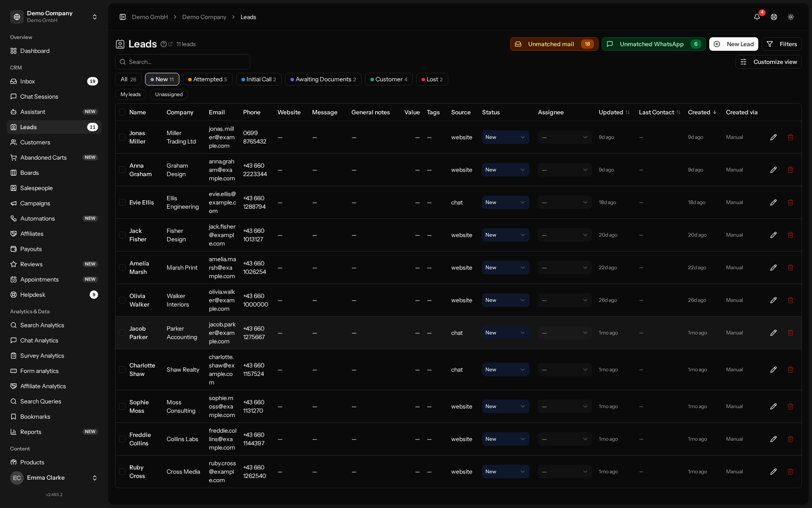
Task: Toggle the select-all checkbox in table header
Action: [x=122, y=112]
